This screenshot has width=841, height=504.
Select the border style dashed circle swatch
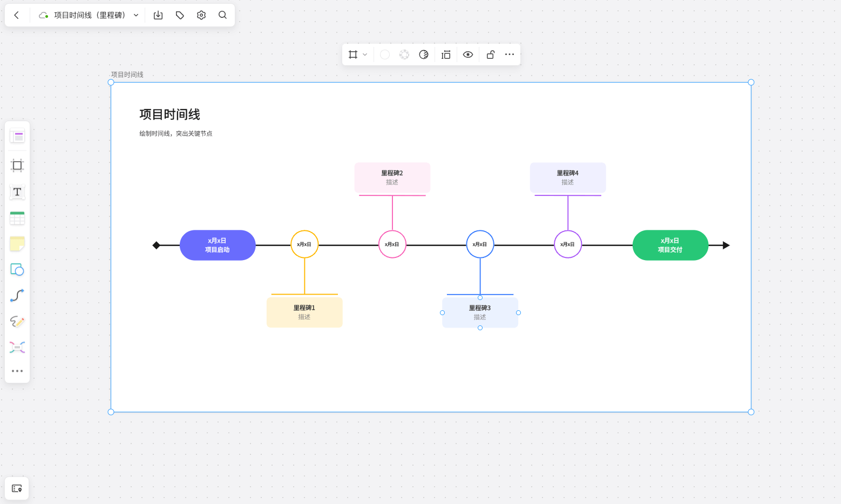pos(404,55)
